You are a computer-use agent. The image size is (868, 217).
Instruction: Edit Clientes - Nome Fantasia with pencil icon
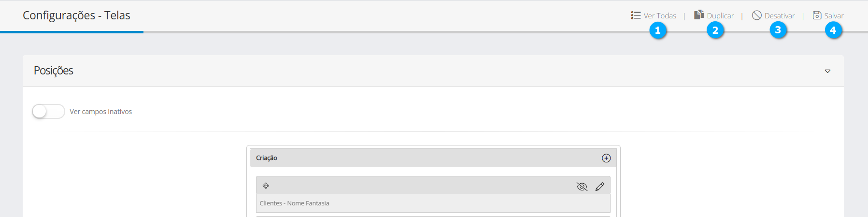click(x=600, y=187)
